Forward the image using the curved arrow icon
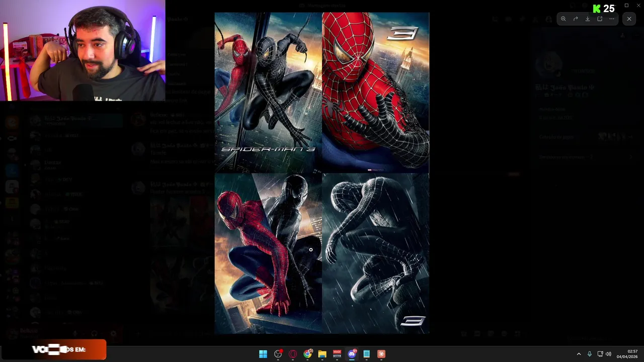 [576, 19]
